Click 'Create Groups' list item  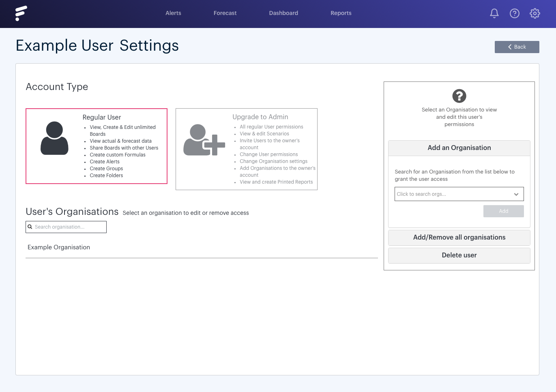tap(106, 169)
